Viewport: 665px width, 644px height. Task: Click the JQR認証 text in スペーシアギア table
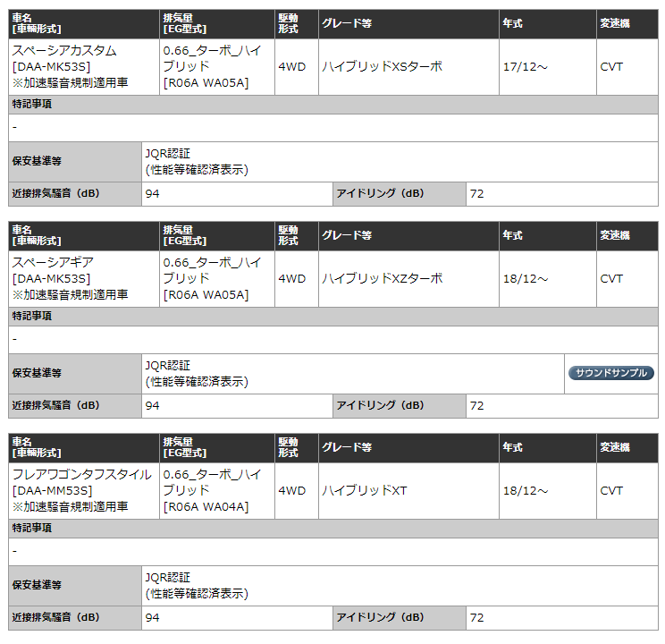(168, 366)
